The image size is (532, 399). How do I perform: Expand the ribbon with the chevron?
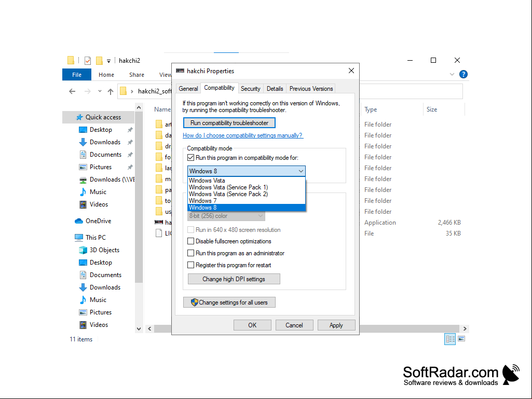pos(452,74)
